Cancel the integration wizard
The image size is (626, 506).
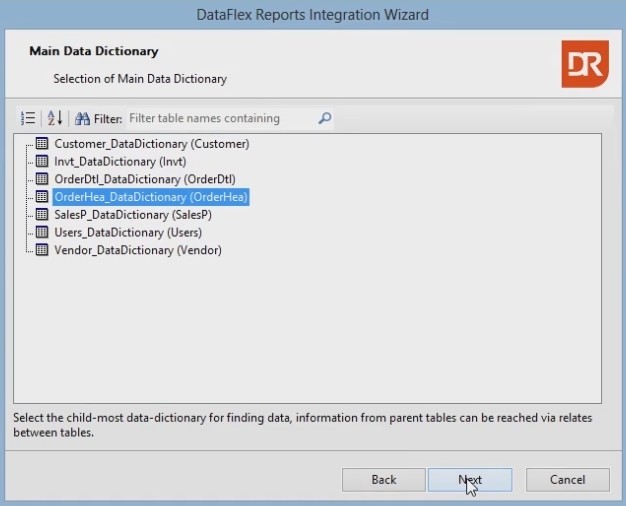click(x=567, y=480)
